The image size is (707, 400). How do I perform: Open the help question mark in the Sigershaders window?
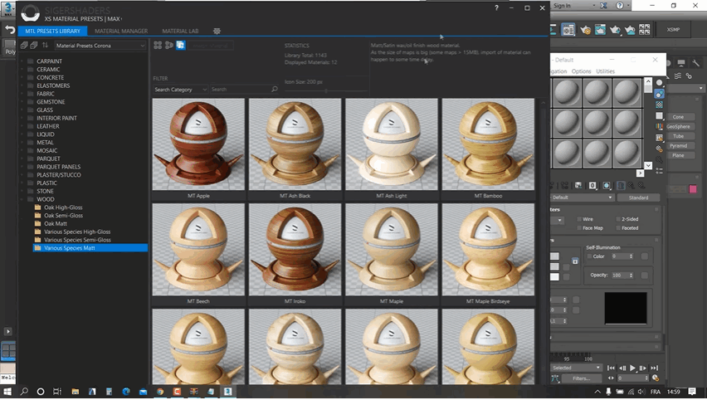[496, 8]
